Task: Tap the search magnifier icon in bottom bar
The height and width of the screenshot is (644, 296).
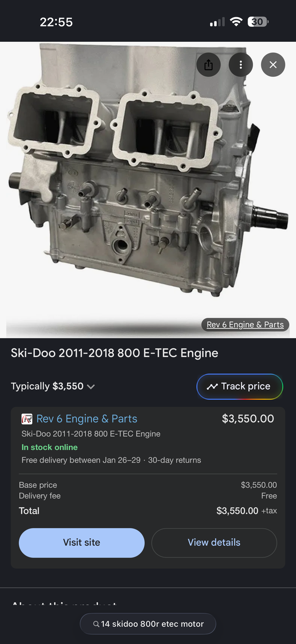Action: (x=96, y=624)
